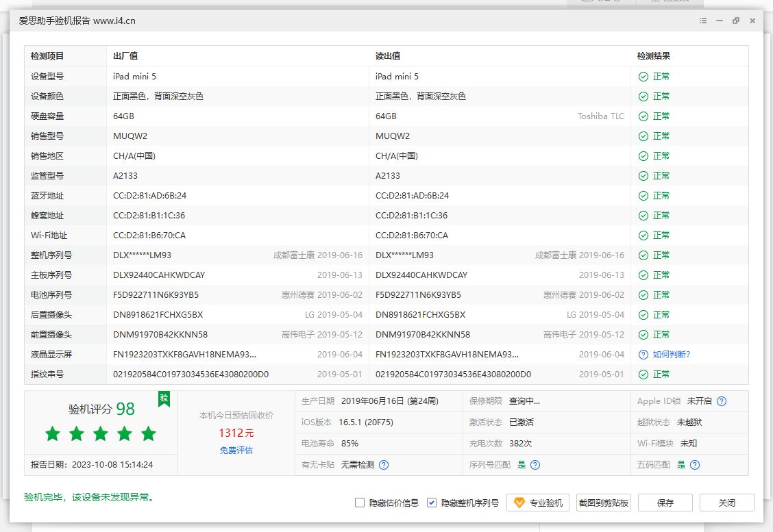Click the 1312元 estimated recycle price
773x532 pixels.
237,433
